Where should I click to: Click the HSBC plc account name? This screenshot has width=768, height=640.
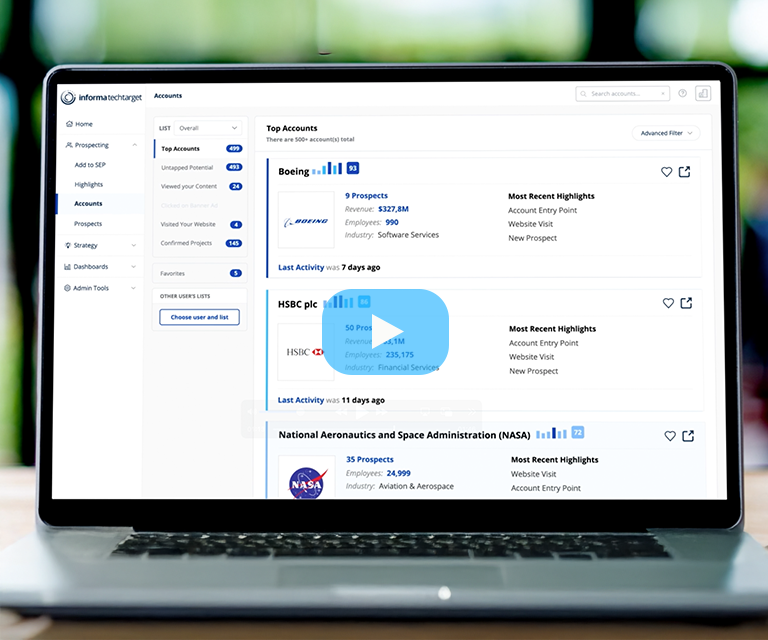298,304
